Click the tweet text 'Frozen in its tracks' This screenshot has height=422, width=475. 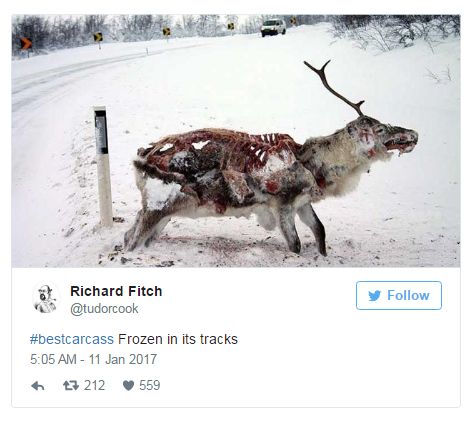[178, 339]
